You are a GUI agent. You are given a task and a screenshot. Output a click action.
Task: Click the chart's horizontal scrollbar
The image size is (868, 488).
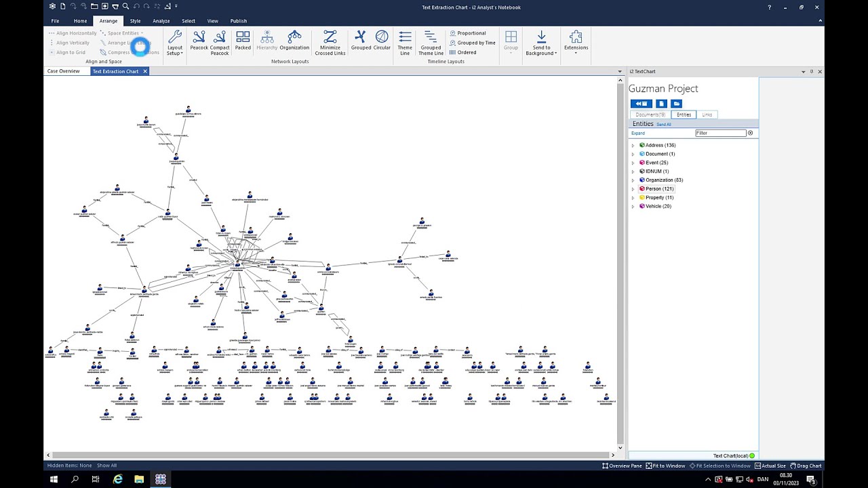point(331,455)
